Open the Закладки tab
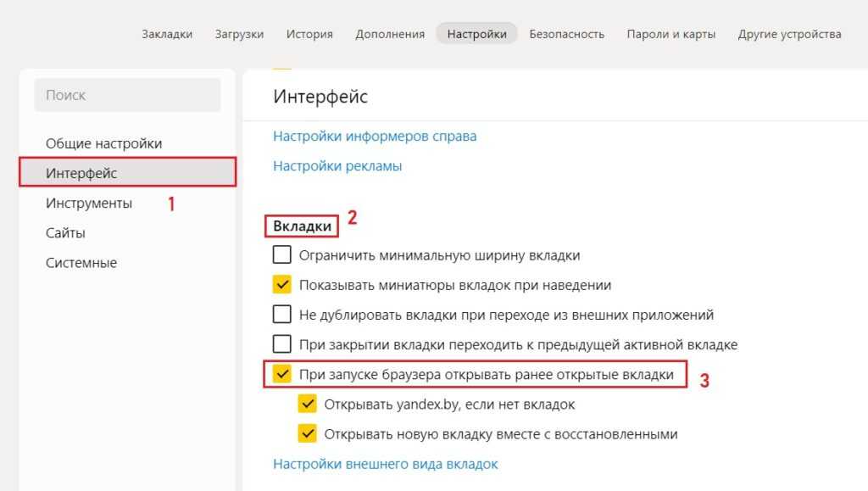Viewport: 868px width, 491px height. pyautogui.click(x=167, y=34)
